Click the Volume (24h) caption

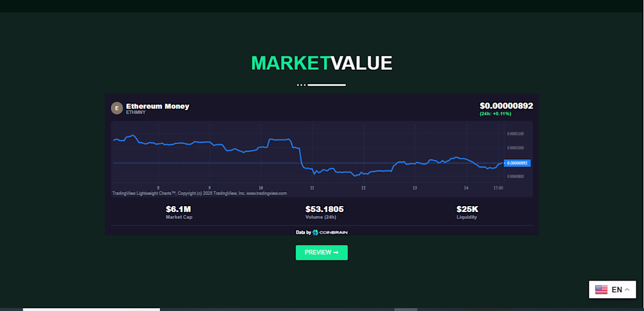tap(321, 217)
